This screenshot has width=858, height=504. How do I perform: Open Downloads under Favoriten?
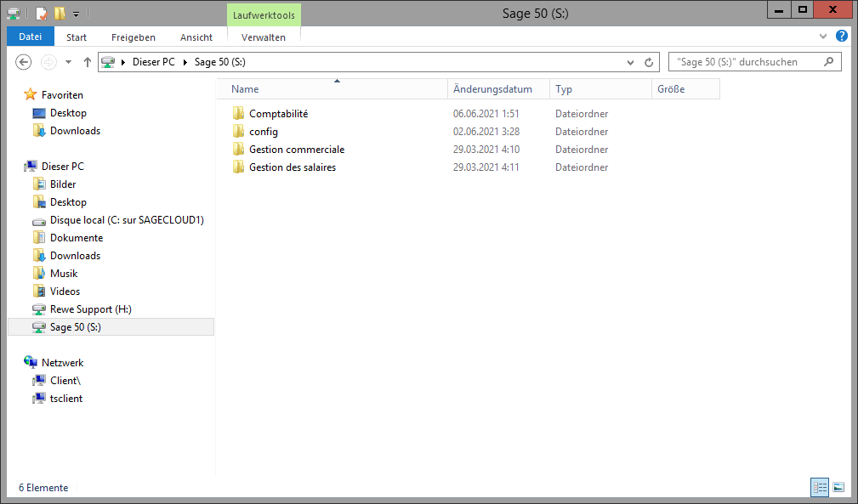coord(75,131)
